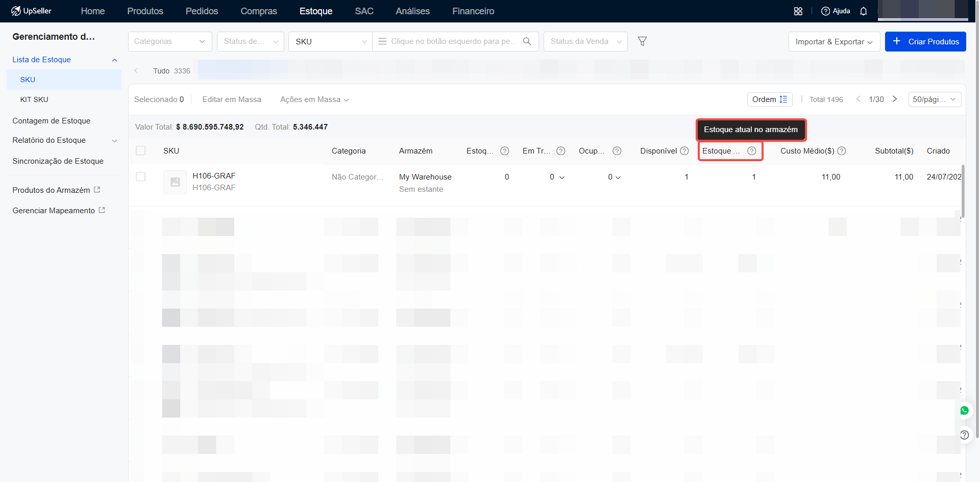Image resolution: width=980 pixels, height=482 pixels.
Task: Click help icon beside Estoq... column
Action: [505, 151]
